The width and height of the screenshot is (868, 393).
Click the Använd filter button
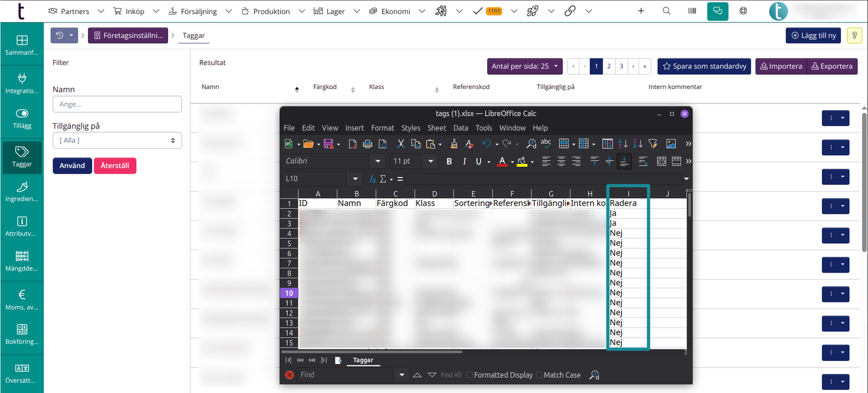(72, 166)
